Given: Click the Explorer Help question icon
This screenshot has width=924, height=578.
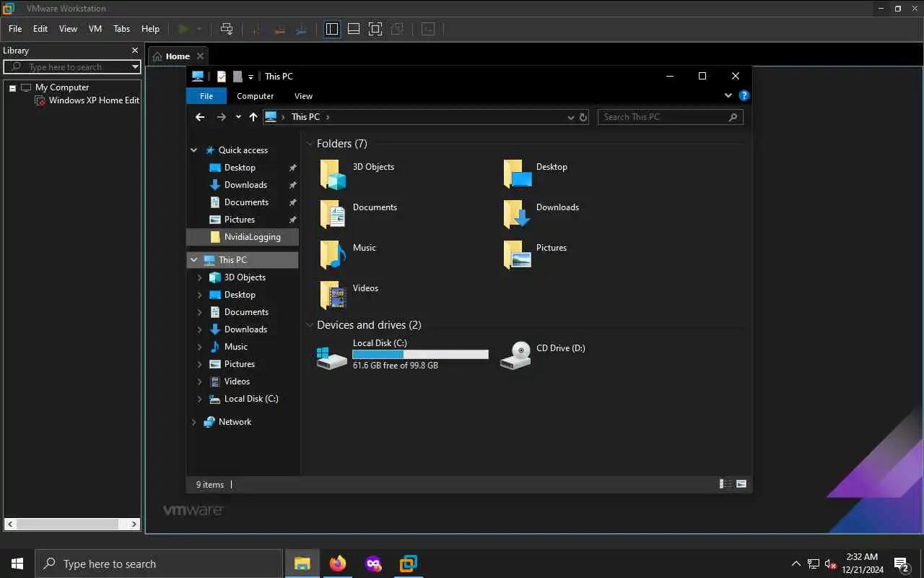Looking at the screenshot, I should [744, 95].
